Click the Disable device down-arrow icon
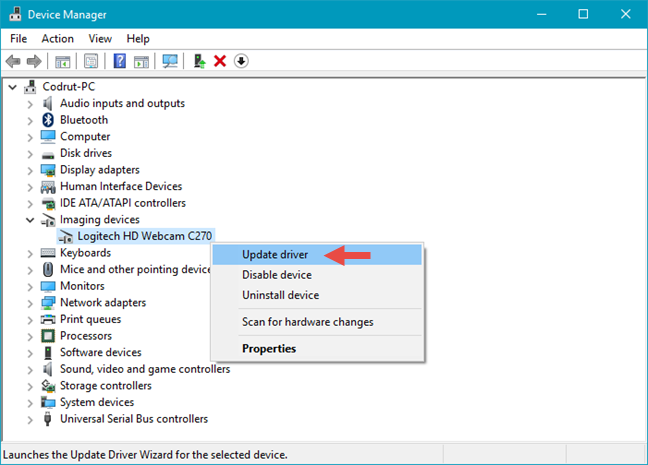The width and height of the screenshot is (648, 465). (241, 61)
